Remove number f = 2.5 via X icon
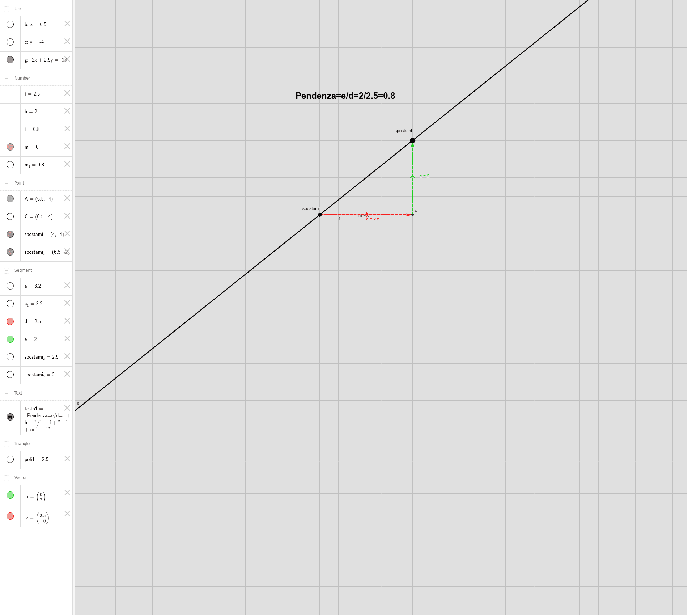688x616 pixels. click(67, 93)
